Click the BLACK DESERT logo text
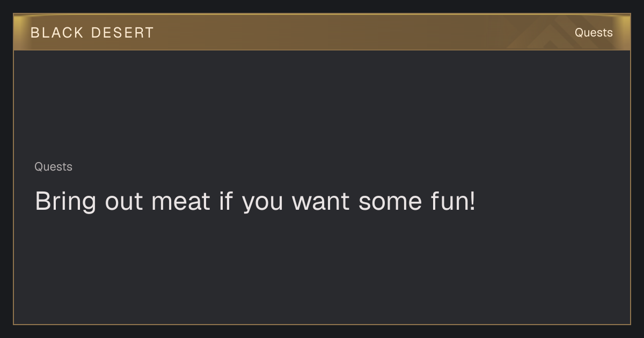 (x=92, y=33)
